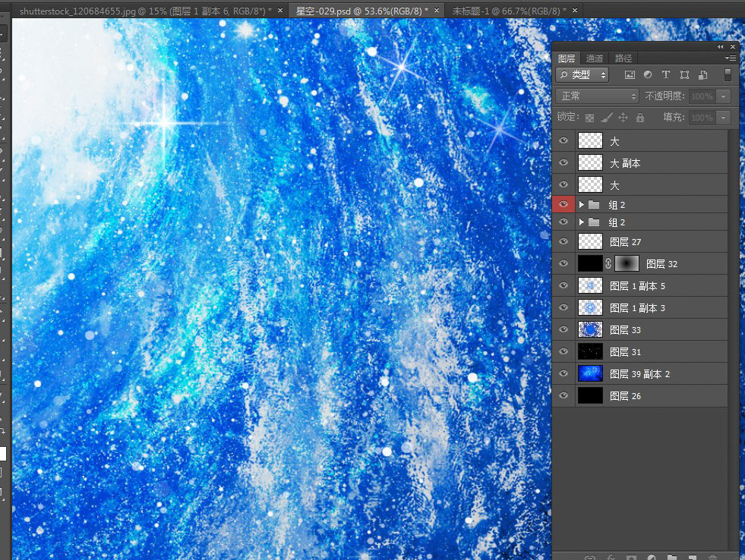
Task: Create a new layer icon
Action: pyautogui.click(x=693, y=558)
